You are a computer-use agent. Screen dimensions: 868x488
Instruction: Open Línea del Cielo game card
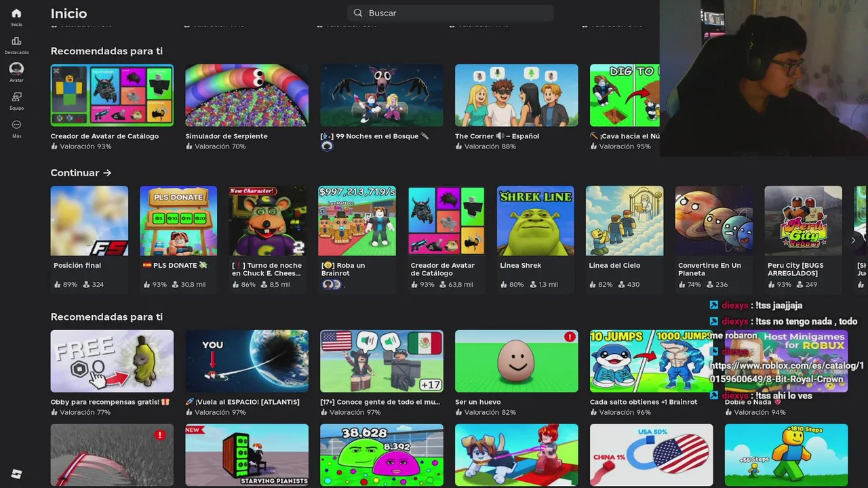(x=625, y=239)
